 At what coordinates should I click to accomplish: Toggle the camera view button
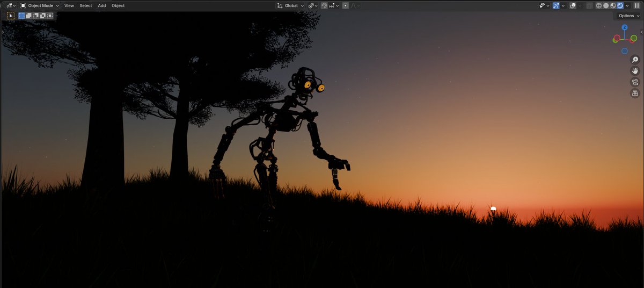[x=635, y=82]
